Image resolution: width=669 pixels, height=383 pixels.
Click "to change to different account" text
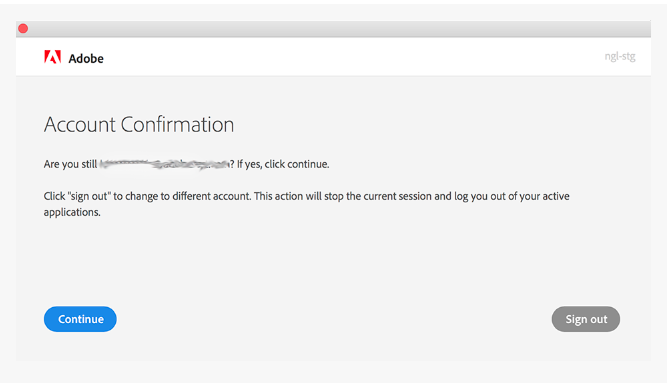(x=181, y=196)
